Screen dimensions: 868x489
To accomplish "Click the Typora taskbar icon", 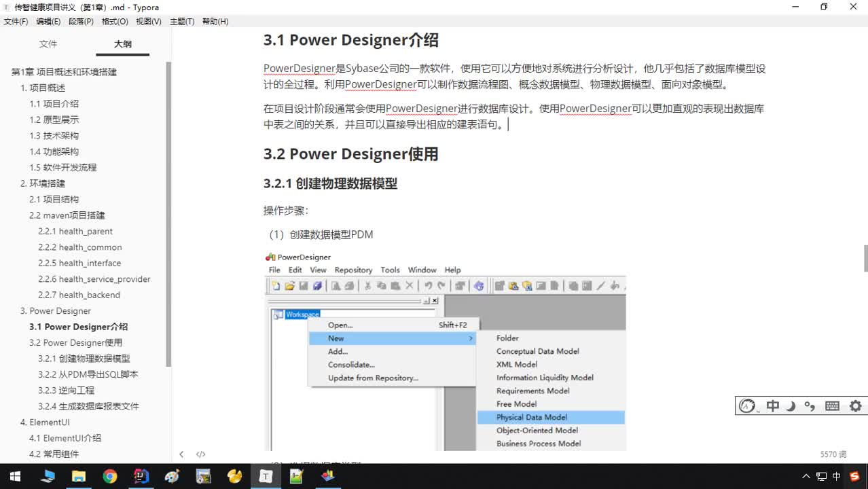I will coord(266,476).
